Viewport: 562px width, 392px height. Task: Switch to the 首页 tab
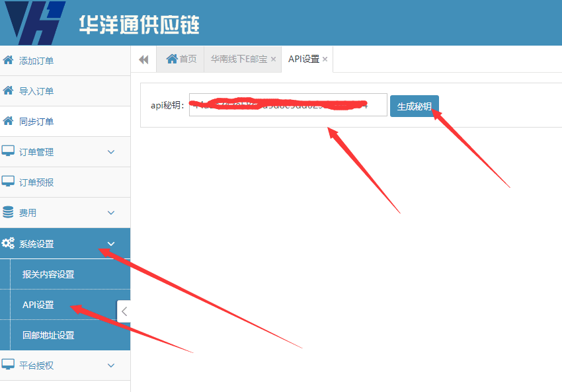point(181,59)
